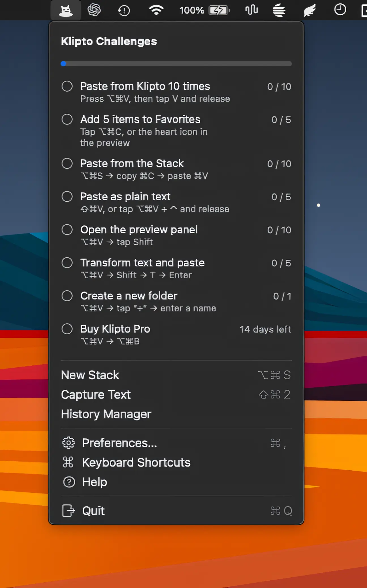Choose Help from the menu
367x588 pixels.
coord(176,482)
